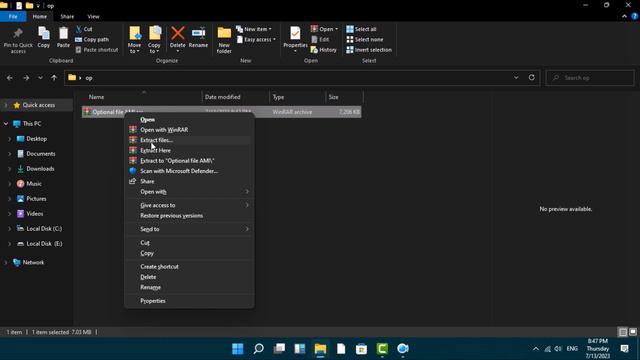Click the address bar path op
This screenshot has width=640, height=360.
click(x=89, y=78)
